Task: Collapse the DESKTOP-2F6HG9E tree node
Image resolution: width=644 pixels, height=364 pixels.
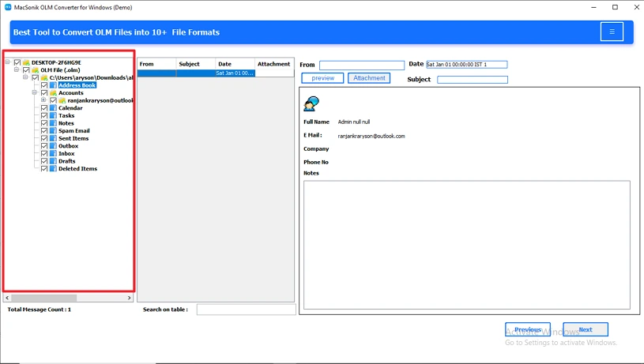Action: coord(7,62)
